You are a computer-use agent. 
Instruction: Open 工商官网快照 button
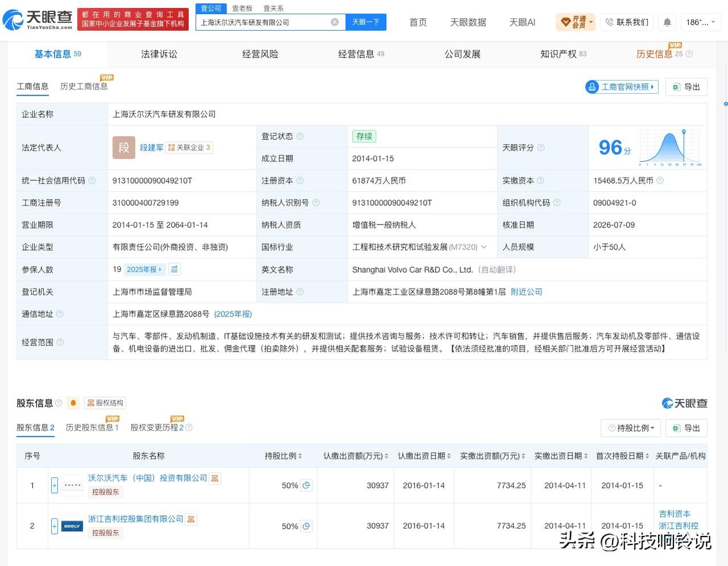622,87
